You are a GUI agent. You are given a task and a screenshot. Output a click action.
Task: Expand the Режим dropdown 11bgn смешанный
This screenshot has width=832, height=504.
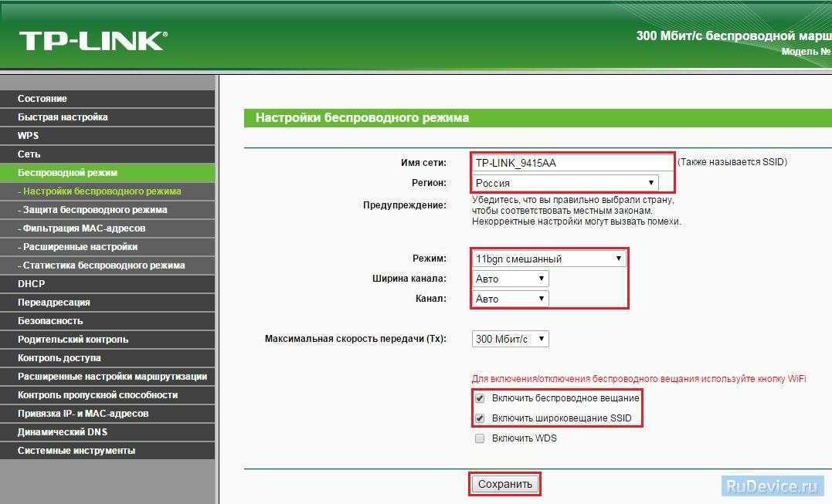[x=548, y=259]
